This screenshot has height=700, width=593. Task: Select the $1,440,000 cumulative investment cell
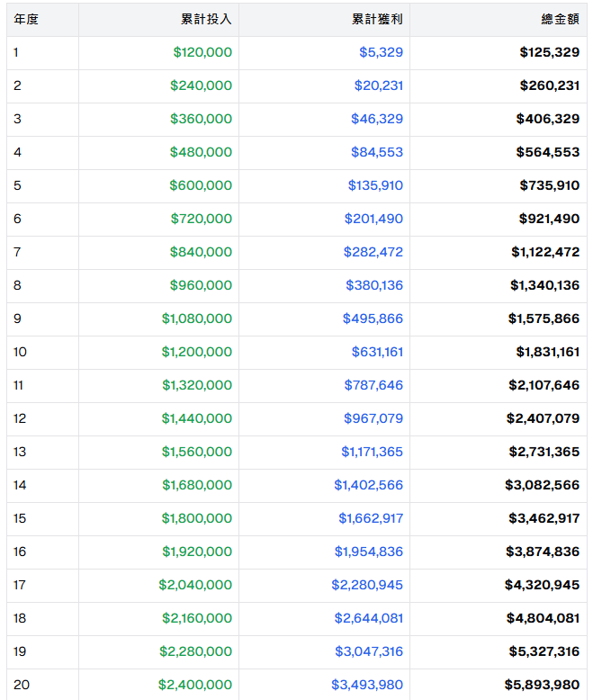(x=197, y=418)
